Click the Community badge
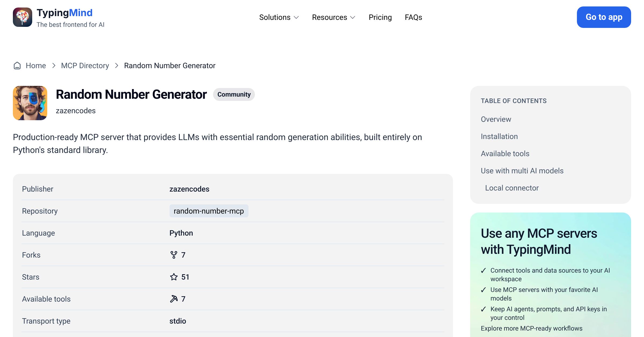The image size is (644, 337). pos(234,94)
